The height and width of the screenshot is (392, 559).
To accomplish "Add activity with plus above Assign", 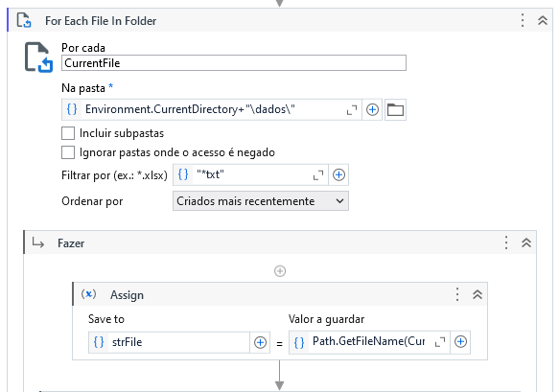I will (x=280, y=271).
